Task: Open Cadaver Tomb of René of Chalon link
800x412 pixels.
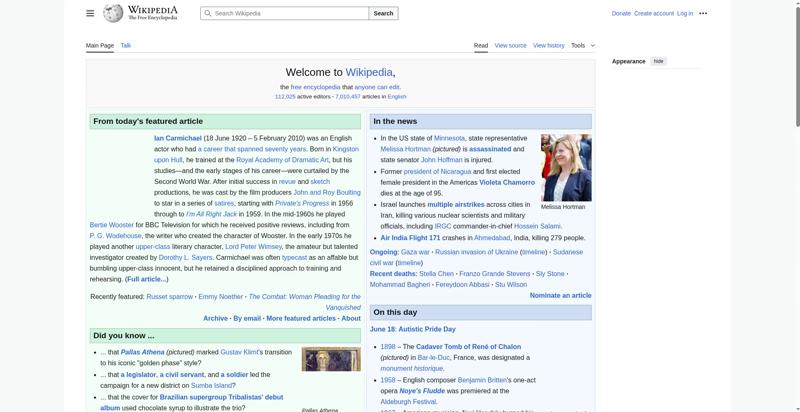Action: pos(468,347)
